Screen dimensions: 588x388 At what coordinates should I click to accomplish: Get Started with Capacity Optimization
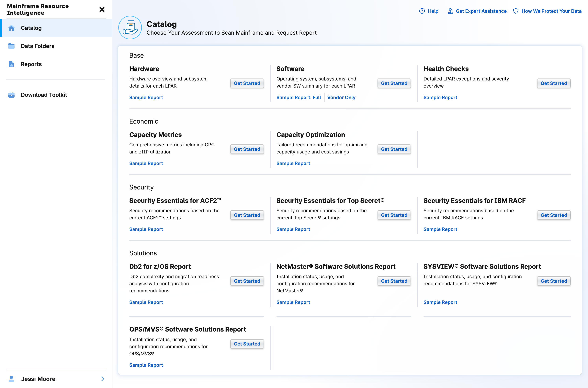[394, 149]
